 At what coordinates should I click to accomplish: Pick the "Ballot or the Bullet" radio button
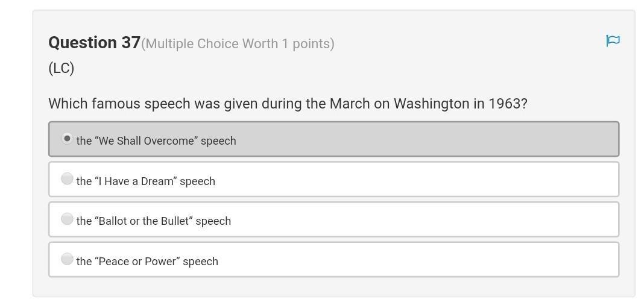pos(67,219)
